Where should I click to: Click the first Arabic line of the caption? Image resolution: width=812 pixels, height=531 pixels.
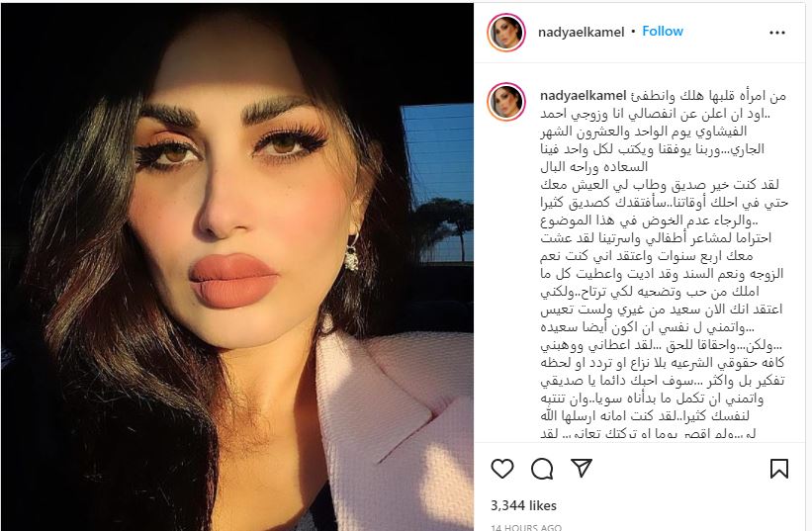(708, 96)
